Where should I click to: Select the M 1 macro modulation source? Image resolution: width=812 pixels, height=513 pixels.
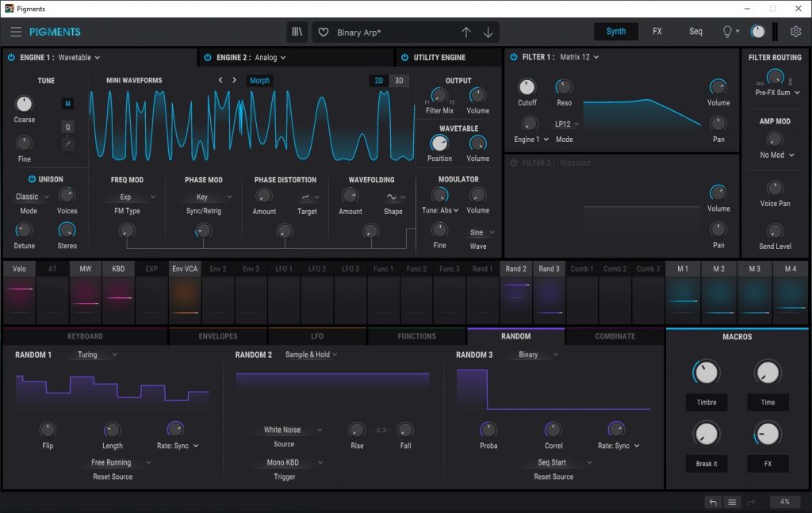683,269
